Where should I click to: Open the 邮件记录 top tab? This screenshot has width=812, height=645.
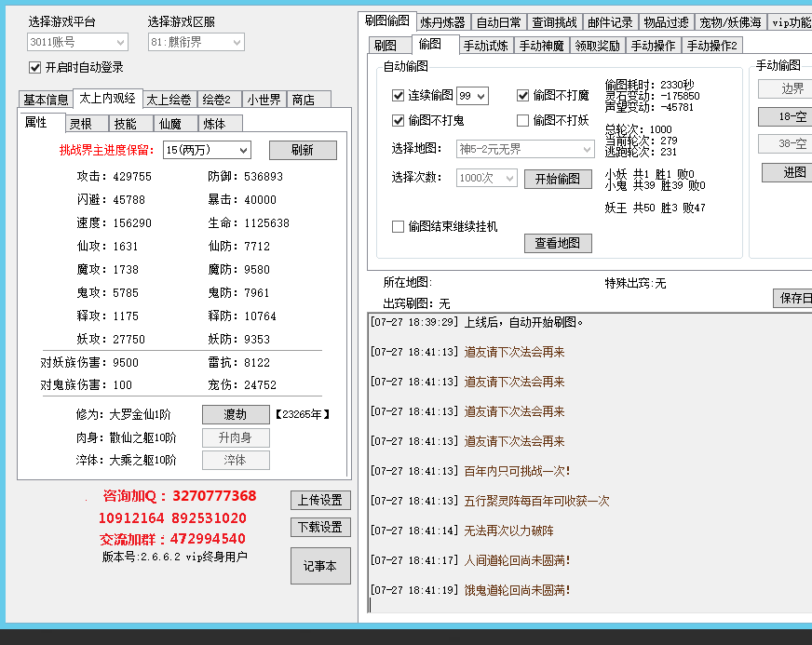(x=611, y=22)
